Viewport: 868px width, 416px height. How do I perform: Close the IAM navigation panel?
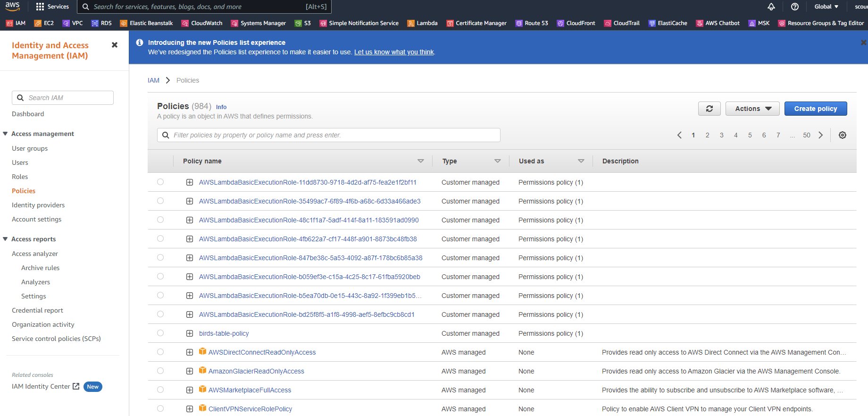coord(114,45)
